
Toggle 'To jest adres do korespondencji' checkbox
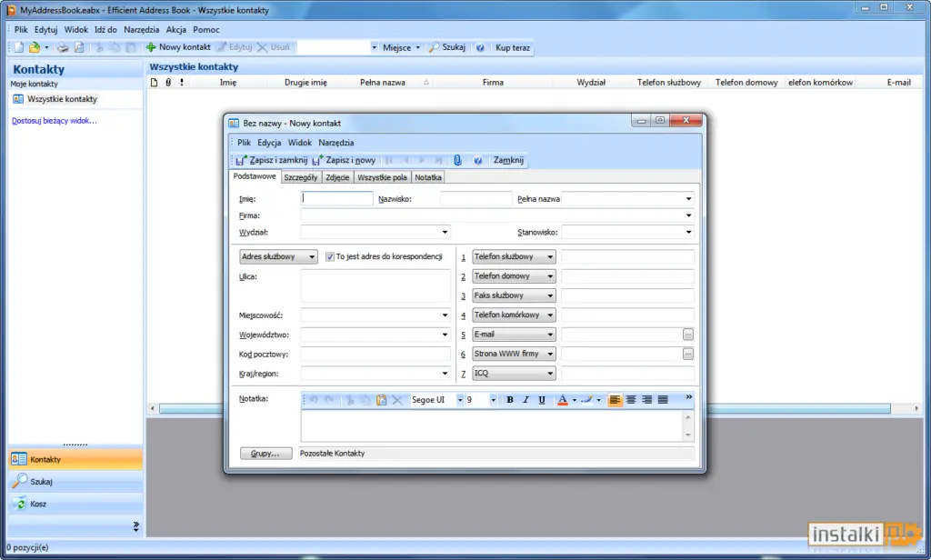[x=329, y=256]
